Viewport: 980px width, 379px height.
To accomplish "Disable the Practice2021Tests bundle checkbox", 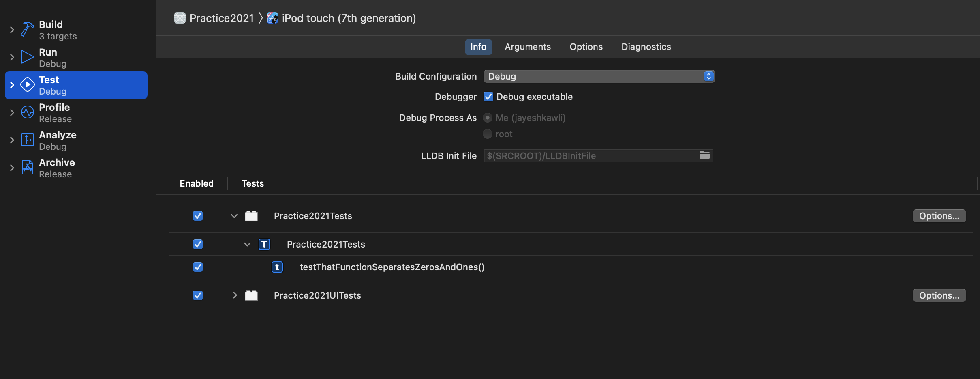I will click(198, 216).
